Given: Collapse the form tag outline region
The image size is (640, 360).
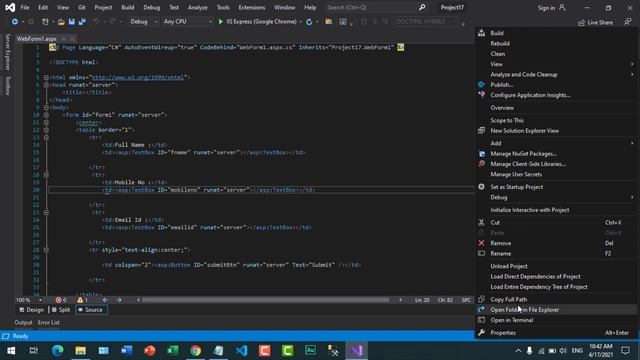Looking at the screenshot, I should pos(46,115).
